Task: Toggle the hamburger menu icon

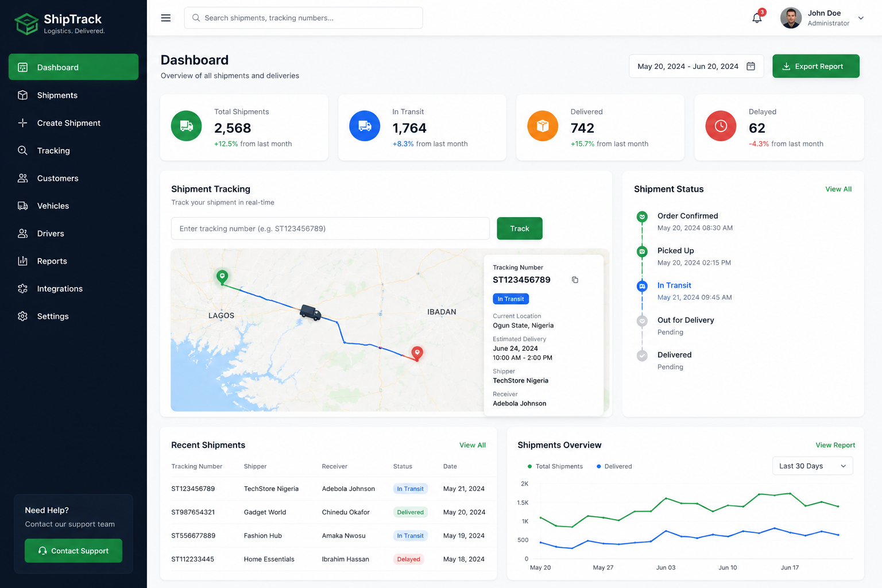Action: pos(166,18)
